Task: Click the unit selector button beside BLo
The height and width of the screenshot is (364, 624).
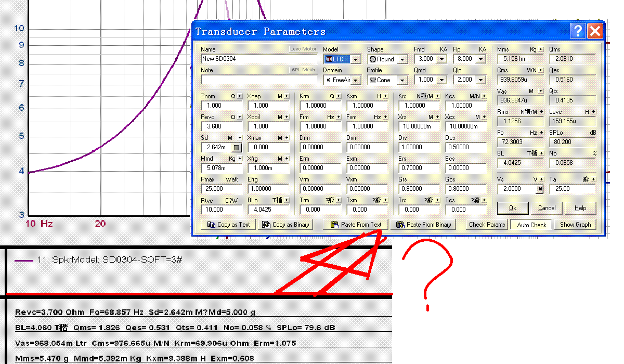Action: [x=287, y=200]
